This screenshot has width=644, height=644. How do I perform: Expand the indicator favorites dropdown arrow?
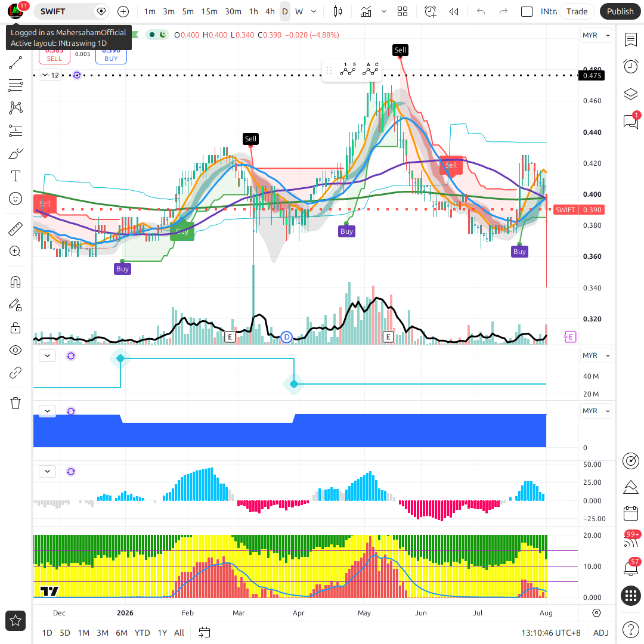click(384, 11)
